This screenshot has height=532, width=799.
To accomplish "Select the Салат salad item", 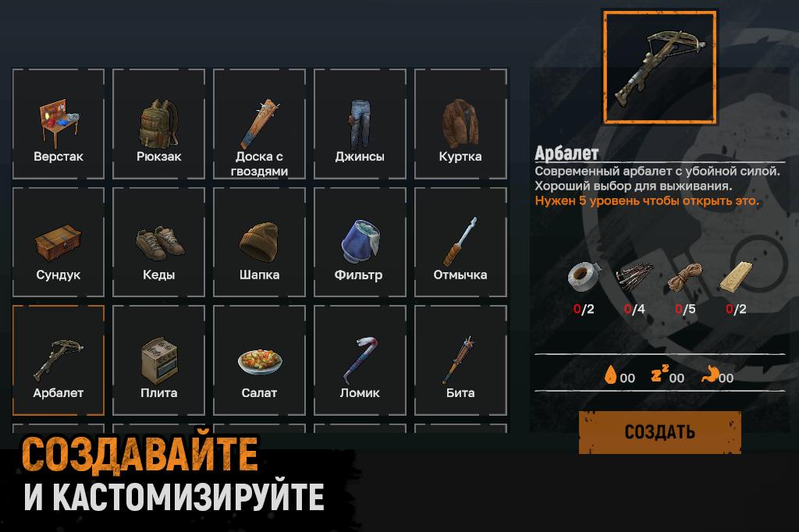I will pos(259,360).
